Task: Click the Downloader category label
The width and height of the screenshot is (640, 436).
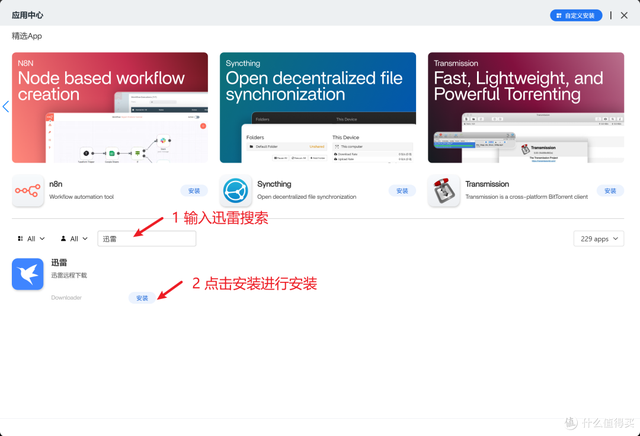Action: 67,298
